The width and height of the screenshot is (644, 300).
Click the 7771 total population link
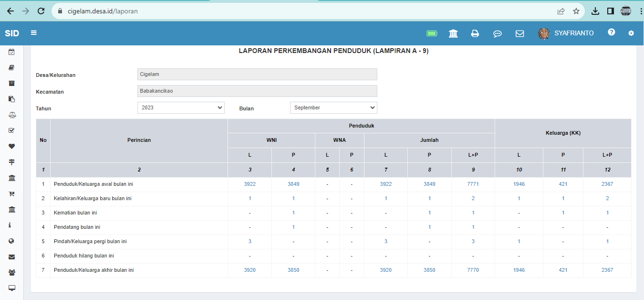[x=473, y=183]
